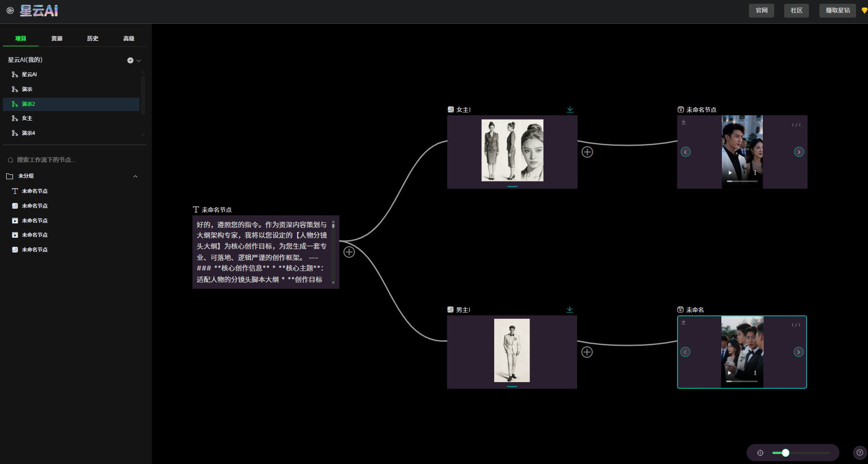Switch to the 资源 tab
This screenshot has width=868, height=464.
pyautogui.click(x=57, y=39)
